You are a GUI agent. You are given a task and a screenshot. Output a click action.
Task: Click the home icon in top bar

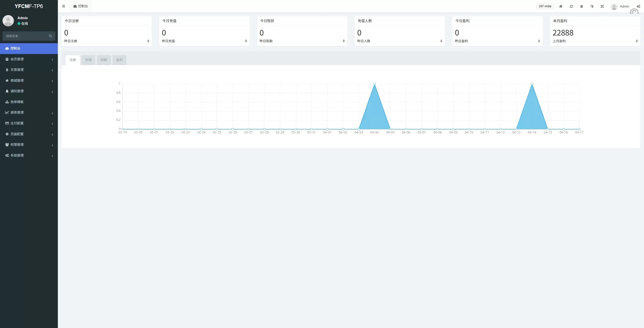(x=560, y=7)
